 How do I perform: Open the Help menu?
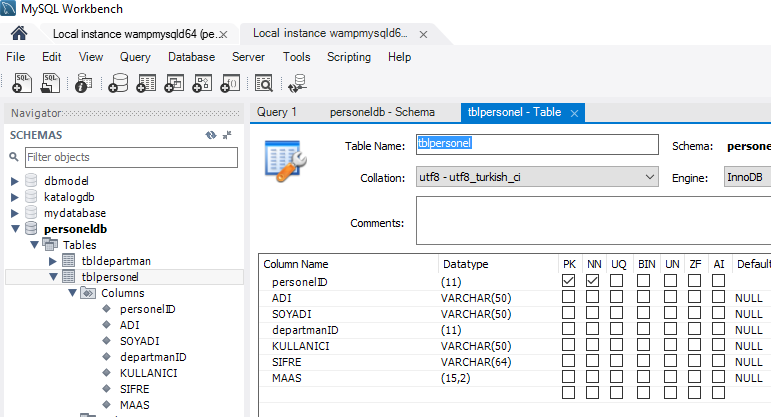coord(399,57)
